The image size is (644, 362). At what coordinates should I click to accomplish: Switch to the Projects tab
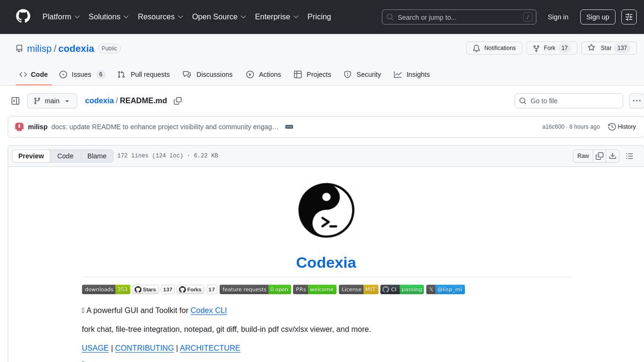pyautogui.click(x=313, y=74)
